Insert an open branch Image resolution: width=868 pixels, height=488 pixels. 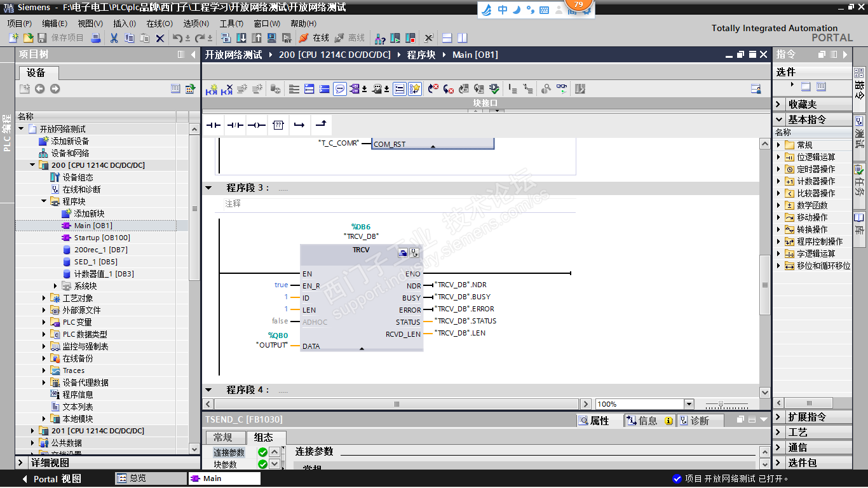(x=299, y=125)
